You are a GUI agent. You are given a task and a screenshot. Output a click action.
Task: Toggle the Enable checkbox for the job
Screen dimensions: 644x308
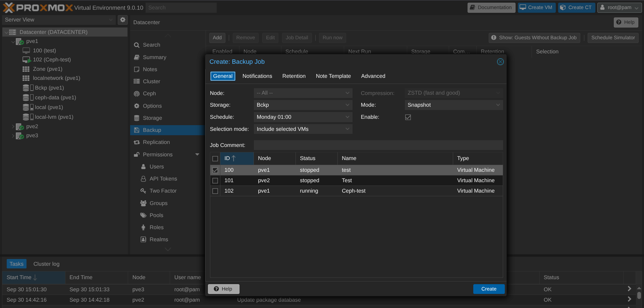[x=408, y=117]
